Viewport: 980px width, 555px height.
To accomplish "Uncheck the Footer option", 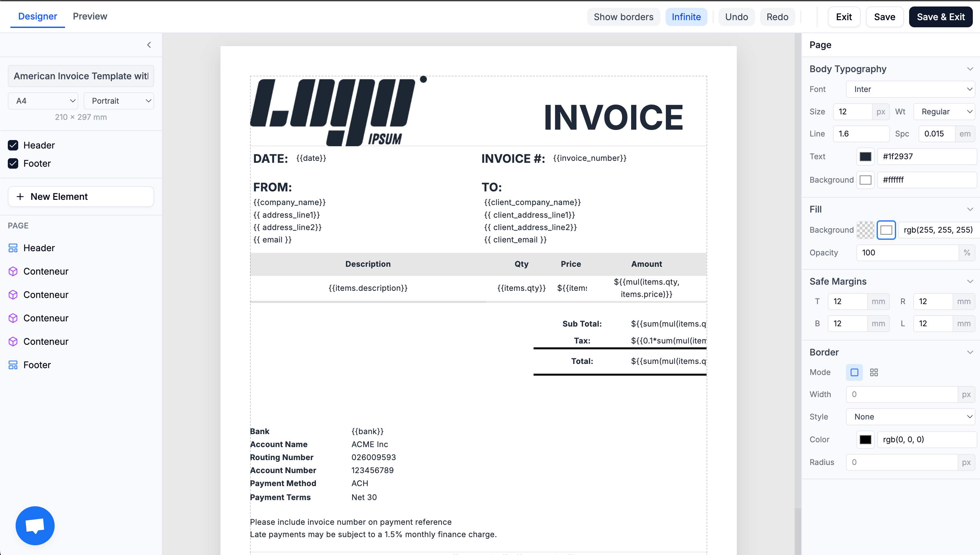I will point(13,163).
